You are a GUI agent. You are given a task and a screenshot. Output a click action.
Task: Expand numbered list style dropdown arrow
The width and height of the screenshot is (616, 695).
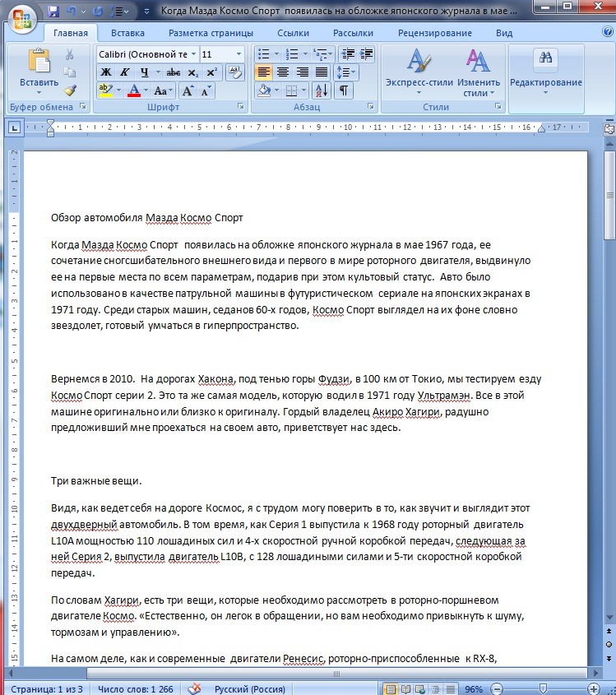305,54
